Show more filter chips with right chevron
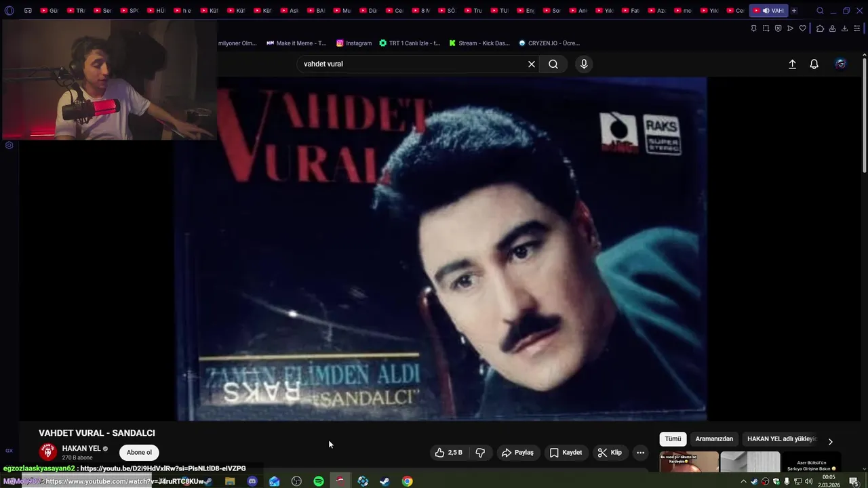This screenshot has height=488, width=868. pyautogui.click(x=830, y=441)
